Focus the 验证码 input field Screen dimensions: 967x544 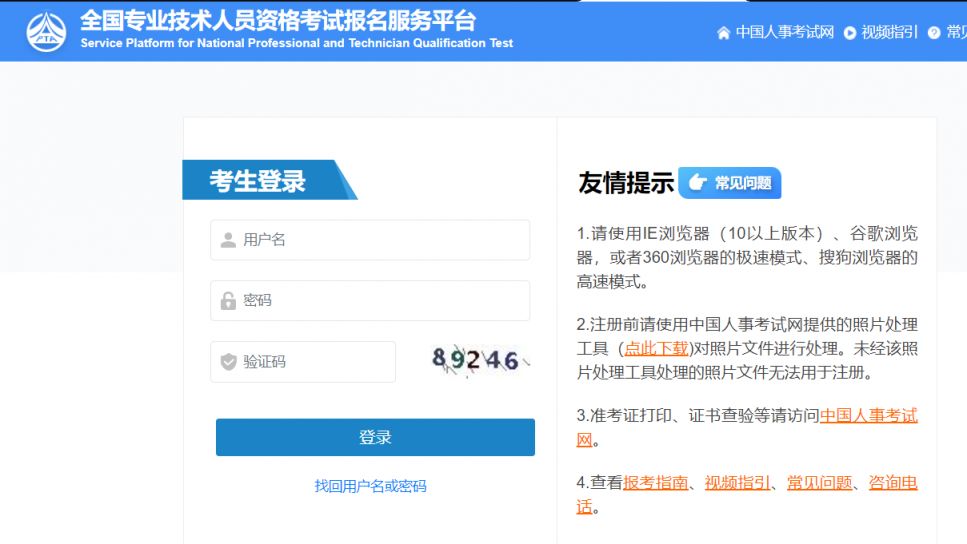point(303,361)
